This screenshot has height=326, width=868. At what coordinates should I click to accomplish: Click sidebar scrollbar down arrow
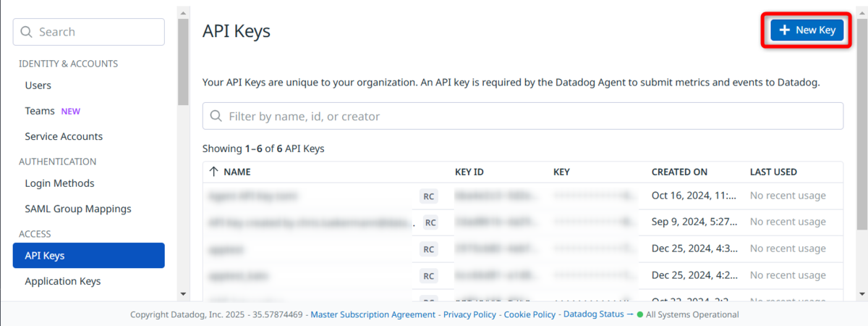pos(183,293)
